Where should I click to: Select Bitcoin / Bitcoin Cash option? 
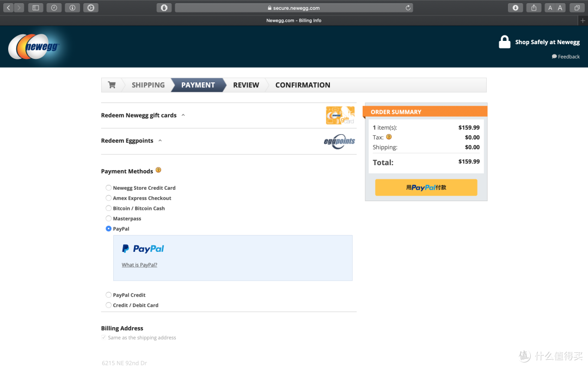(x=108, y=208)
